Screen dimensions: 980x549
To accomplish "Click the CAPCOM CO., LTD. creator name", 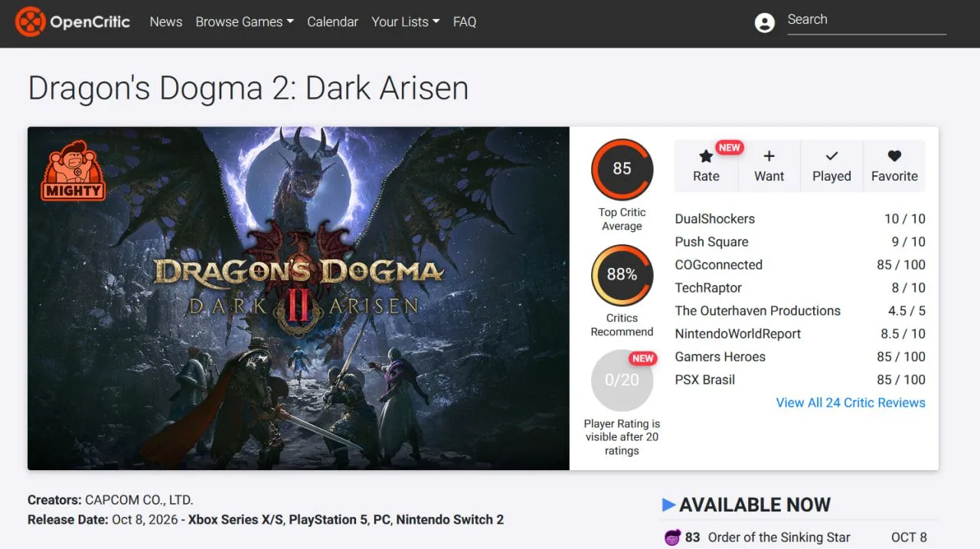I will (x=139, y=500).
